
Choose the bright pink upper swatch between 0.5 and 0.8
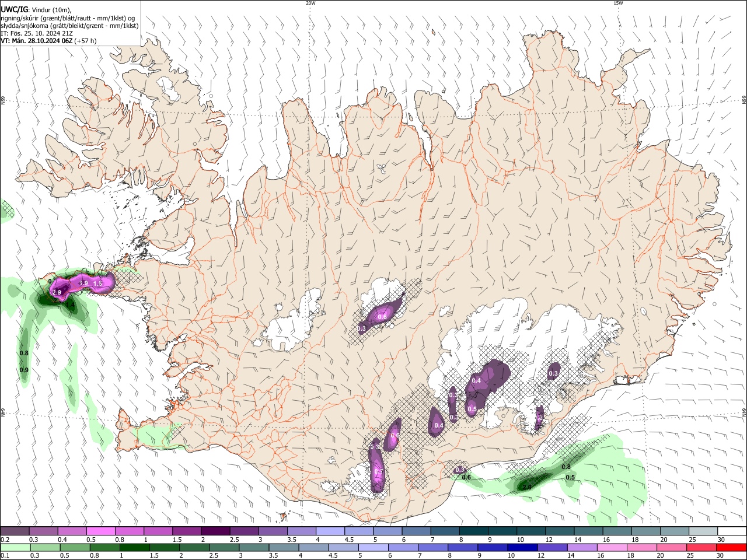pyautogui.click(x=101, y=531)
